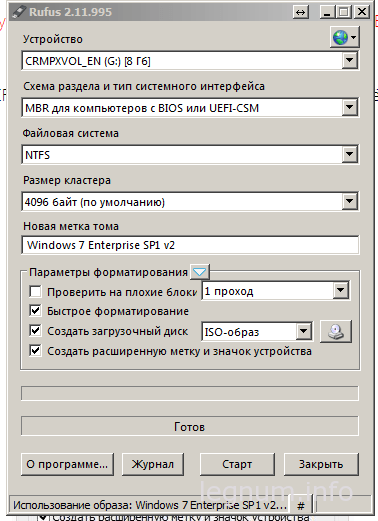Toggle 'Создать расширенную метку и значок устройства'
Image resolution: width=378 pixels, height=521 pixels.
[x=35, y=351]
